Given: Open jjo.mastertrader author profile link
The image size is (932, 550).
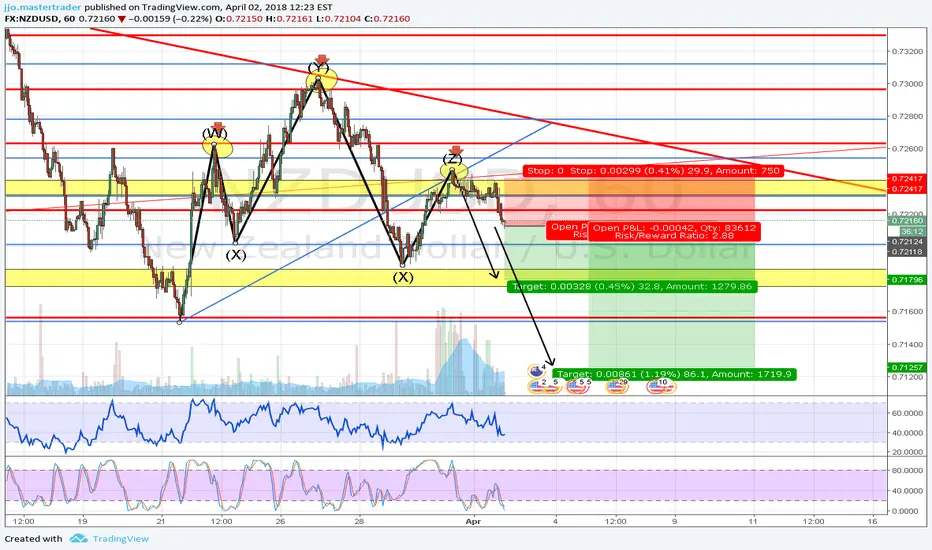Looking at the screenshot, I should [x=42, y=8].
